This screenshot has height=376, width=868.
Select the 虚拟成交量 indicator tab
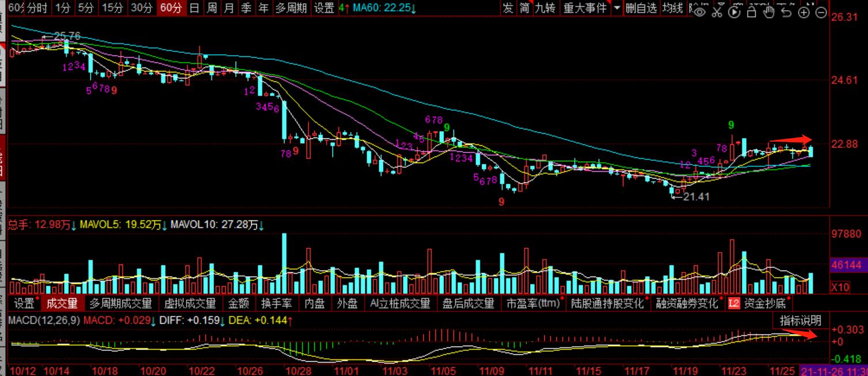pos(190,303)
